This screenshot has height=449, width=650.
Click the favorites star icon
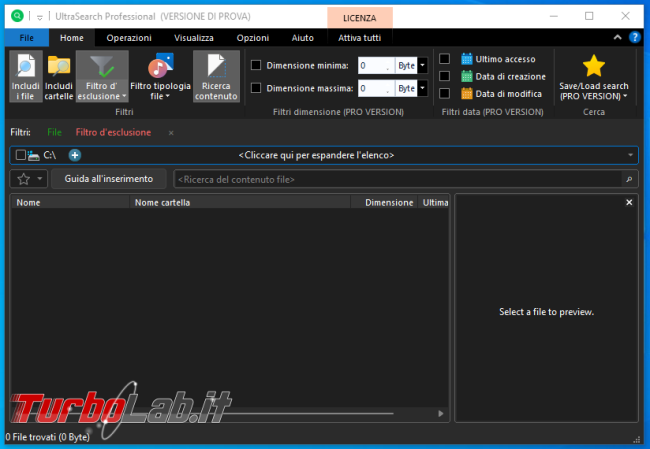[24, 179]
